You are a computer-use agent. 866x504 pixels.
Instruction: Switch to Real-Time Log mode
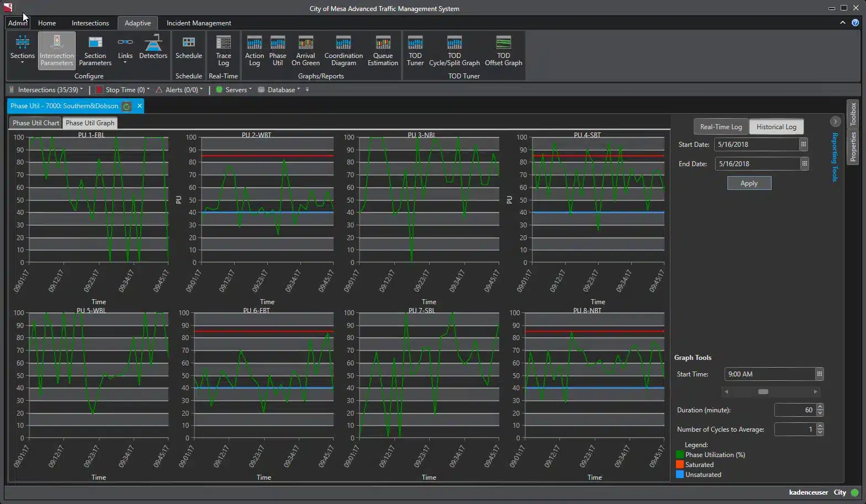tap(721, 127)
